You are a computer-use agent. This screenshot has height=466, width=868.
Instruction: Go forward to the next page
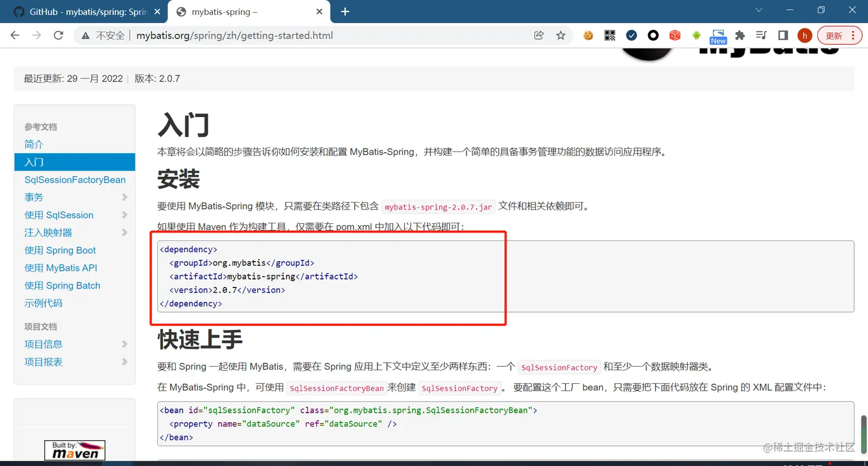pyautogui.click(x=37, y=36)
